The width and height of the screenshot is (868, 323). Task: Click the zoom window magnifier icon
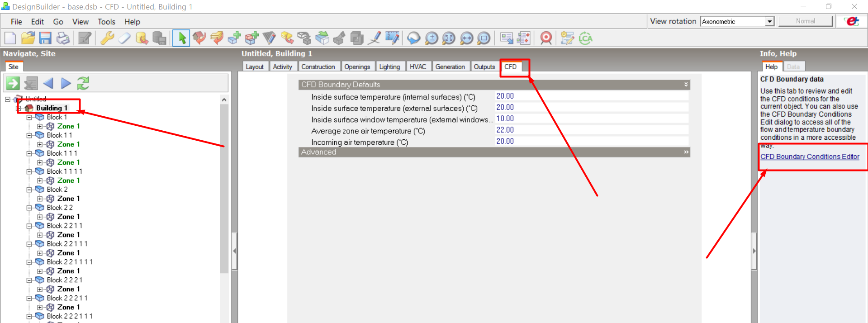(x=484, y=38)
